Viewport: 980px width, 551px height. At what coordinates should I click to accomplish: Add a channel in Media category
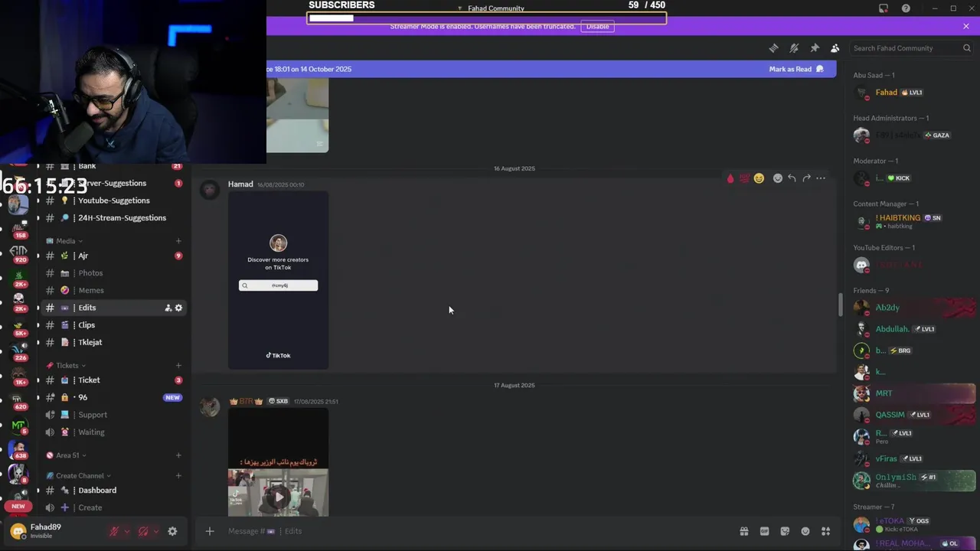pos(178,241)
